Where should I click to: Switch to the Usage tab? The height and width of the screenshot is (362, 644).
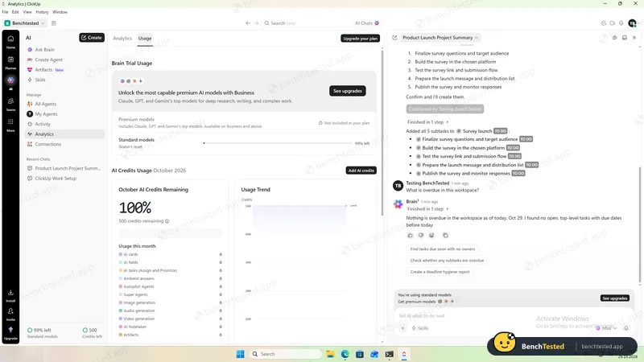(x=145, y=38)
